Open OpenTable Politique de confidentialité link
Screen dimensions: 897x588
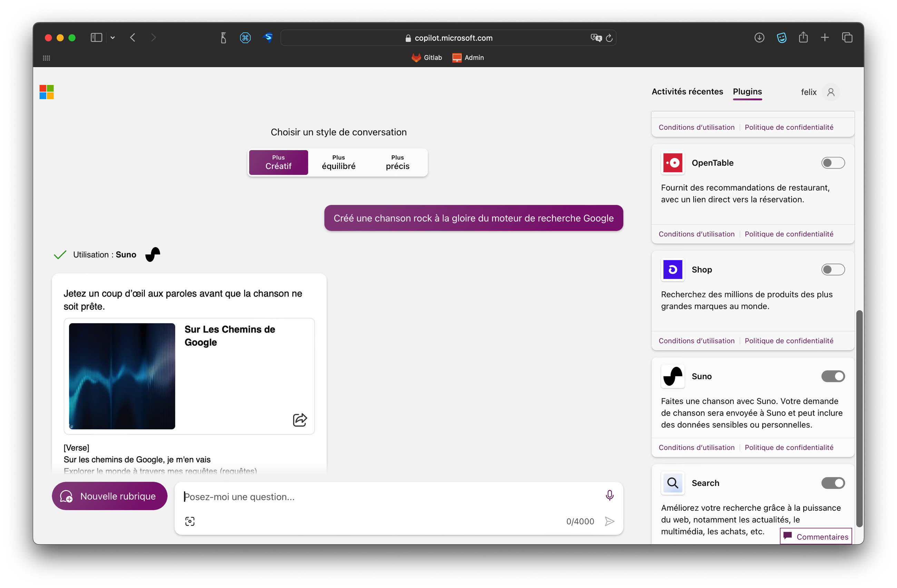788,234
